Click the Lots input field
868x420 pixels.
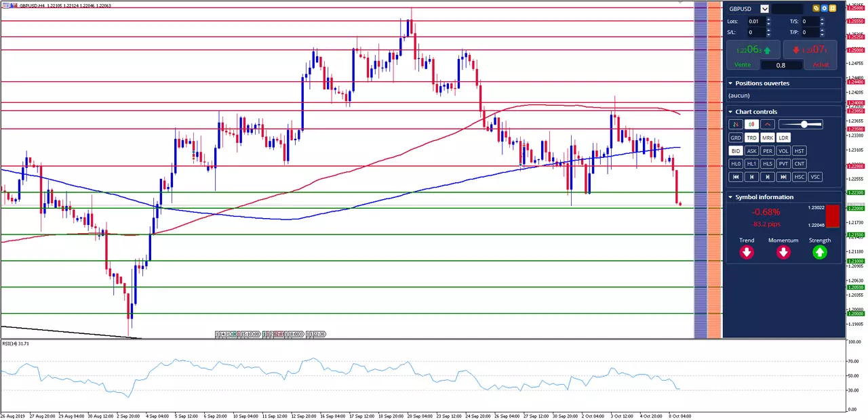757,22
